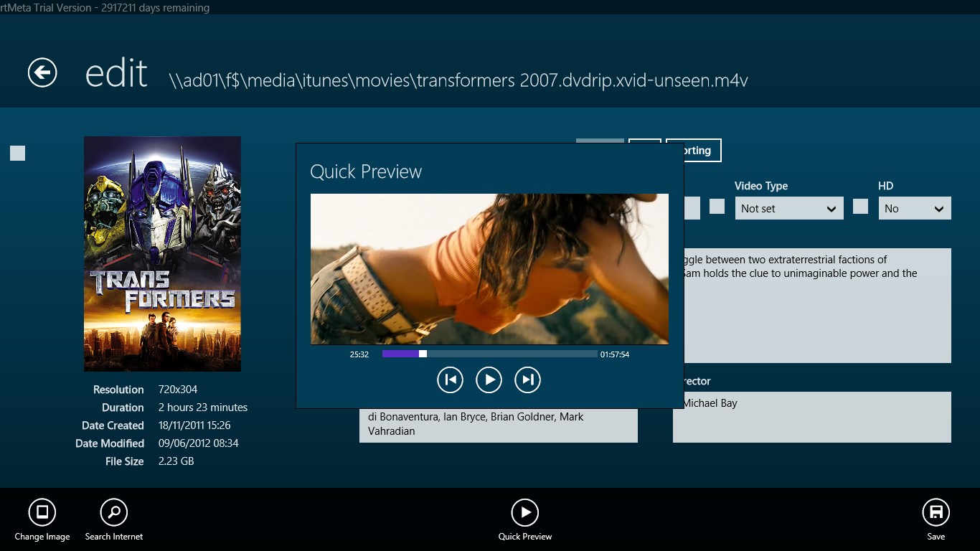Toggle the checkbox beside Video Type
980x551 pixels.
pyautogui.click(x=716, y=207)
